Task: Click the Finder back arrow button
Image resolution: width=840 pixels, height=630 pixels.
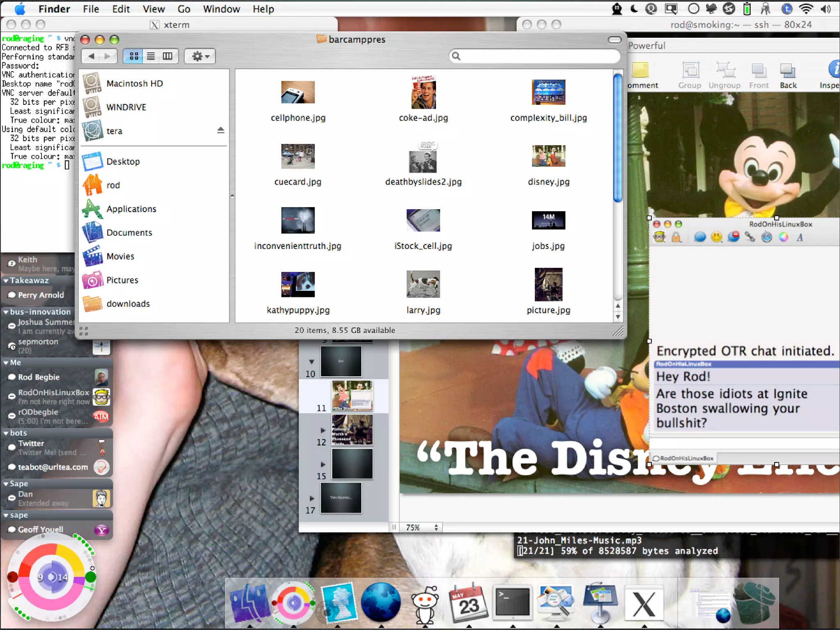Action: (91, 56)
